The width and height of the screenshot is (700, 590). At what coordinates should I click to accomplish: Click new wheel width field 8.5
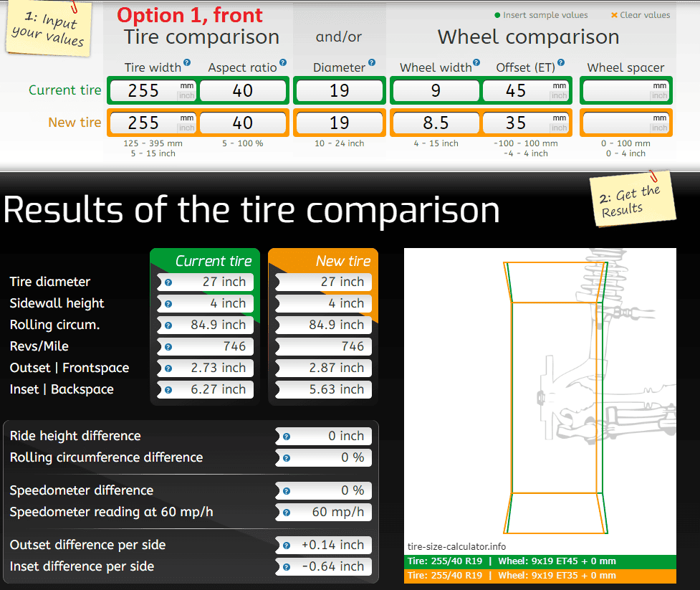(436, 123)
